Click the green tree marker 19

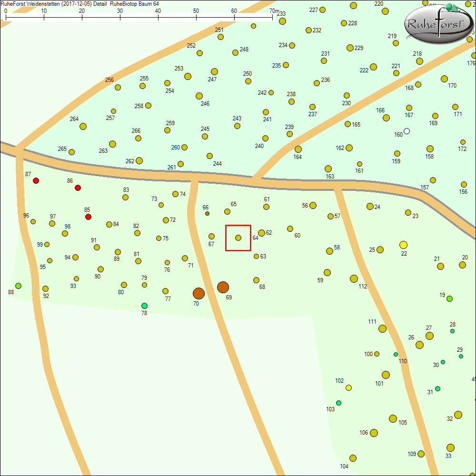point(449,298)
